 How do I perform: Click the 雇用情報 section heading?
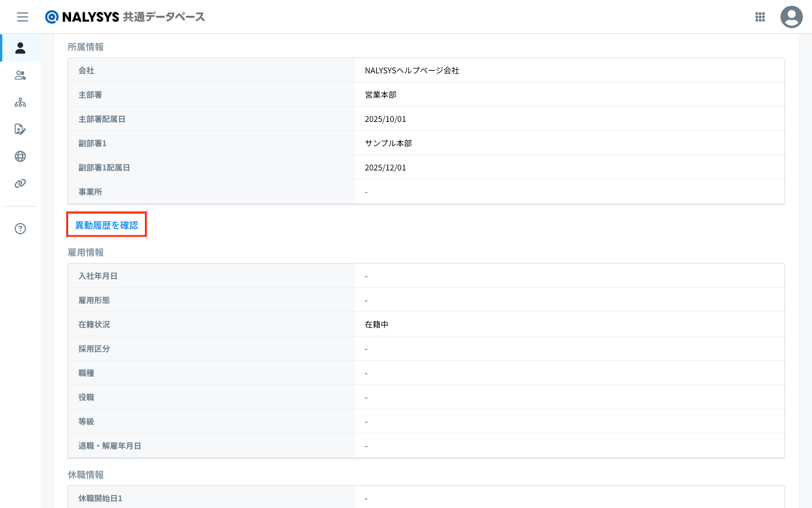point(86,252)
